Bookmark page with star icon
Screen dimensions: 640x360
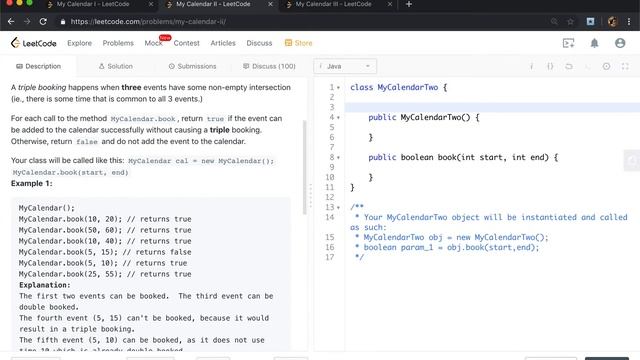pyautogui.click(x=570, y=22)
